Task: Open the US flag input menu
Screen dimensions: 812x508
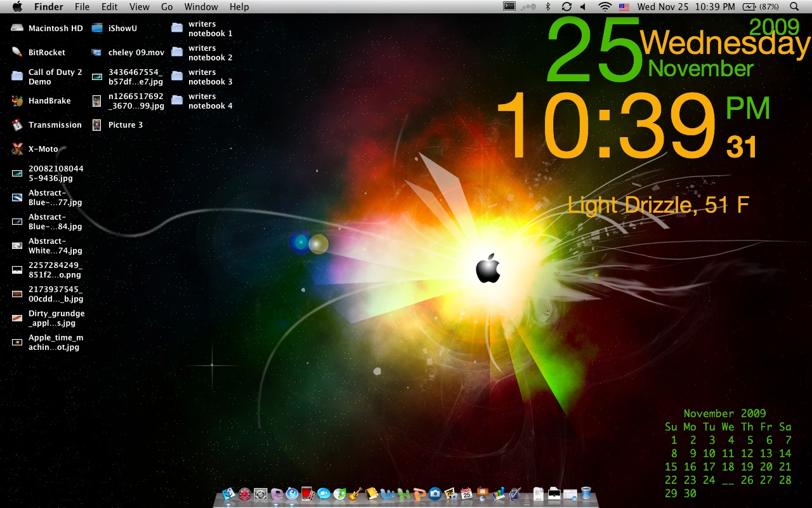Action: pyautogui.click(x=624, y=6)
